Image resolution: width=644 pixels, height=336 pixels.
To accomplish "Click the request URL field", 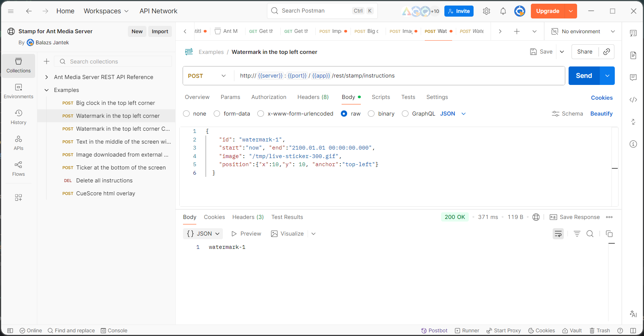I will point(399,76).
